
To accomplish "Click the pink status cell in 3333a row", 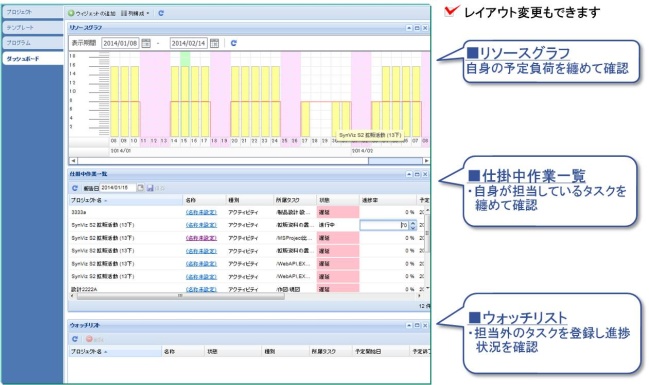I will (338, 212).
